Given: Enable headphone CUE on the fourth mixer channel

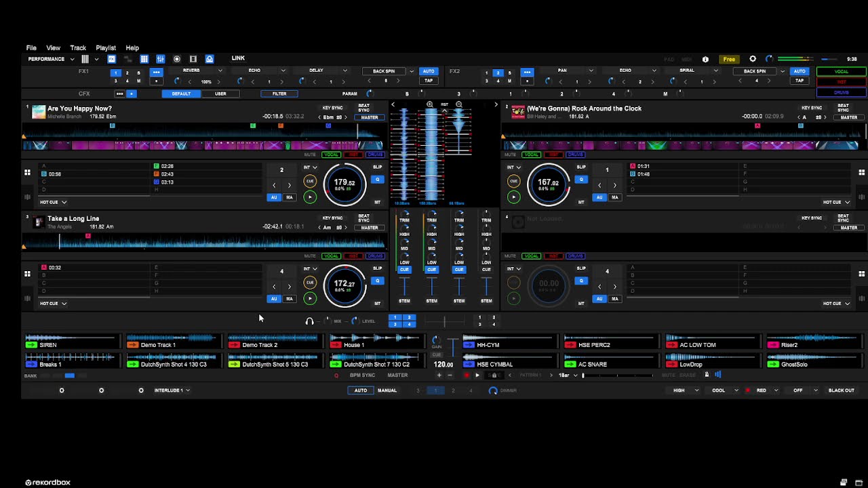Looking at the screenshot, I should [486, 270].
